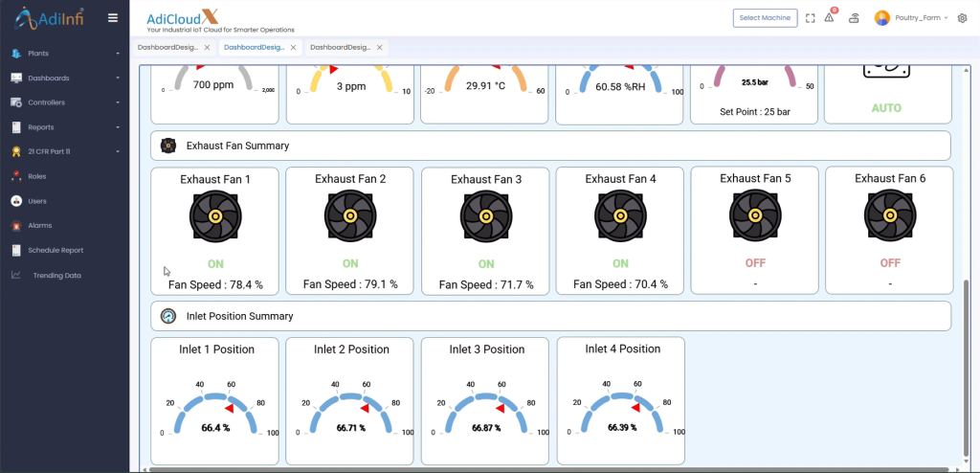980x473 pixels.
Task: Switch to the first DashboardDesig tab
Action: (x=167, y=48)
